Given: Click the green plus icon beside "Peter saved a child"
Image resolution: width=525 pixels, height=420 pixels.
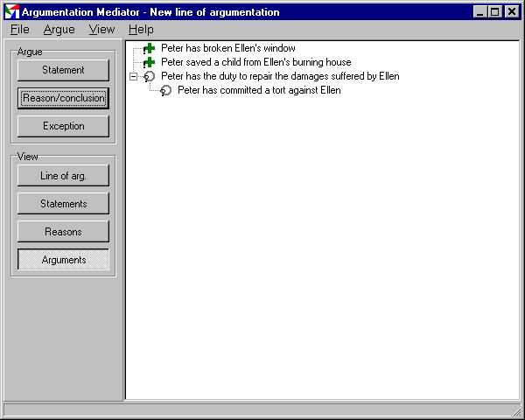Looking at the screenshot, I should click(x=149, y=62).
